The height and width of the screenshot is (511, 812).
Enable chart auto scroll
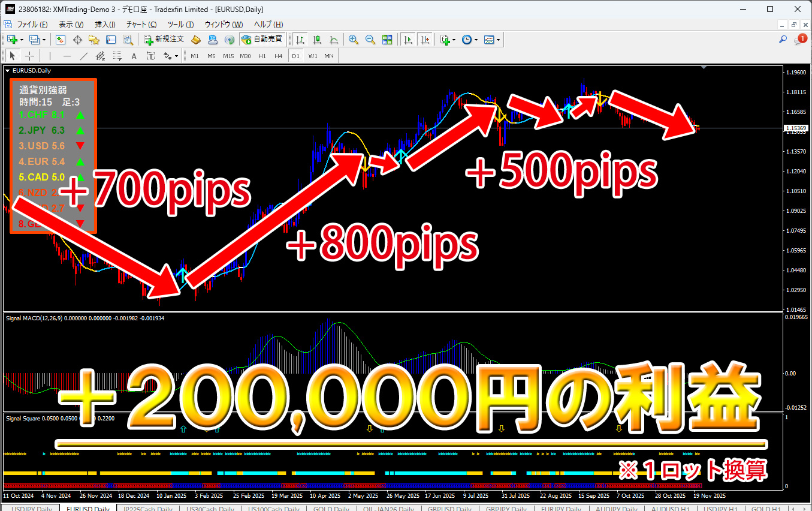[x=408, y=40]
